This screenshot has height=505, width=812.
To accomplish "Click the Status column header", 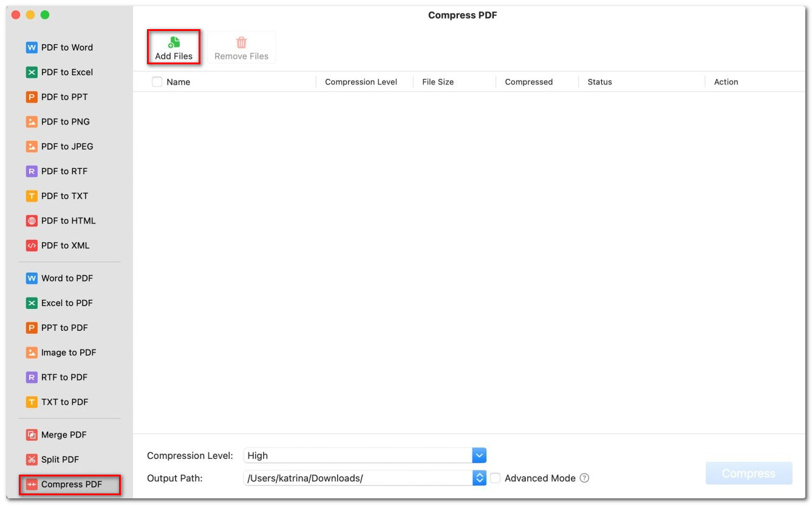I will [x=600, y=82].
